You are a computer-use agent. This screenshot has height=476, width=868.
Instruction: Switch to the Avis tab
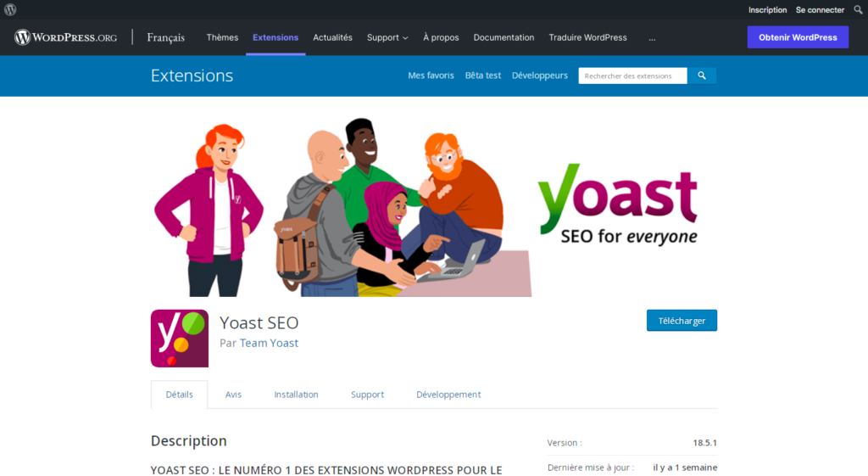pyautogui.click(x=233, y=395)
